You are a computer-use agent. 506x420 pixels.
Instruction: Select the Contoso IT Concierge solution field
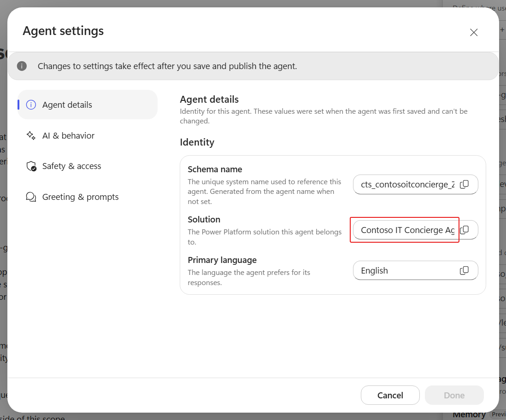tap(415, 230)
